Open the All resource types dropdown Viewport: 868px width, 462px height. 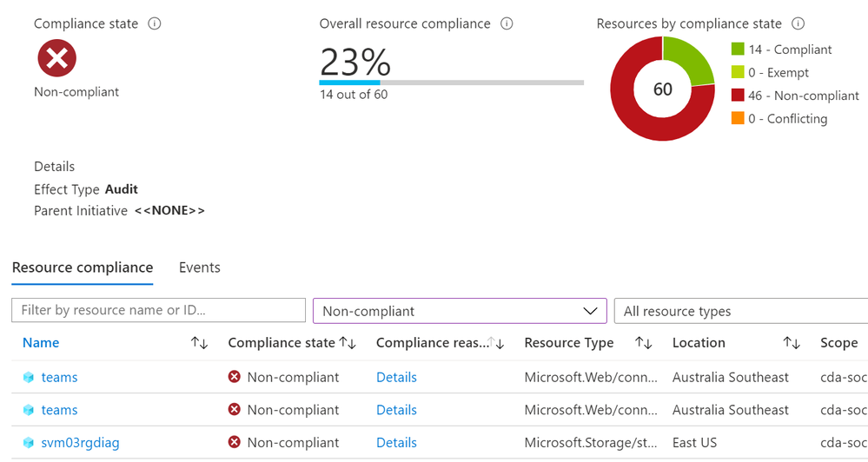pos(740,311)
